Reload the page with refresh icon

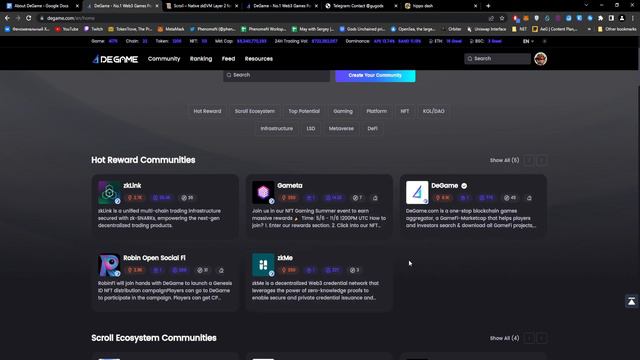pyautogui.click(x=29, y=18)
